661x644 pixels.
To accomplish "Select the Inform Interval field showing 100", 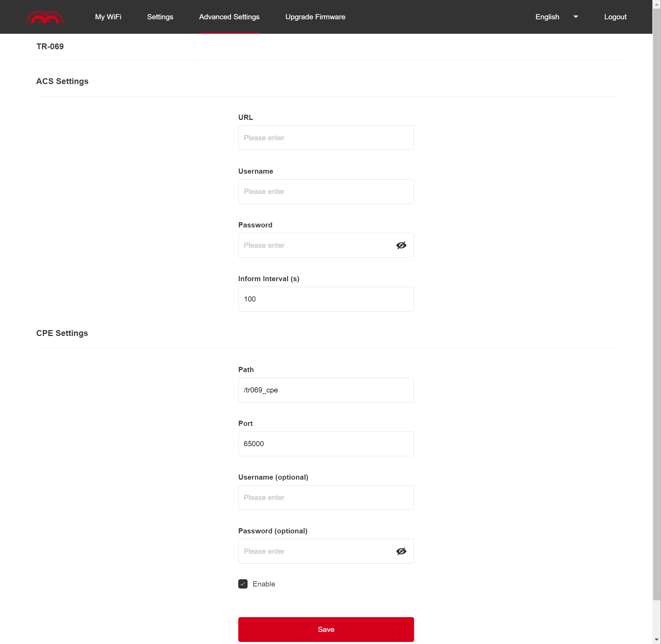I will [x=326, y=299].
